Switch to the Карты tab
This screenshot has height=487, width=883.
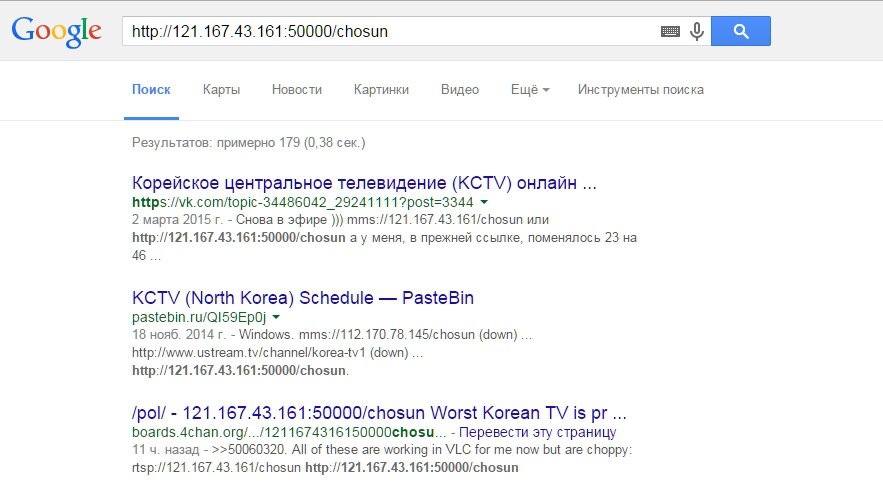[x=221, y=90]
